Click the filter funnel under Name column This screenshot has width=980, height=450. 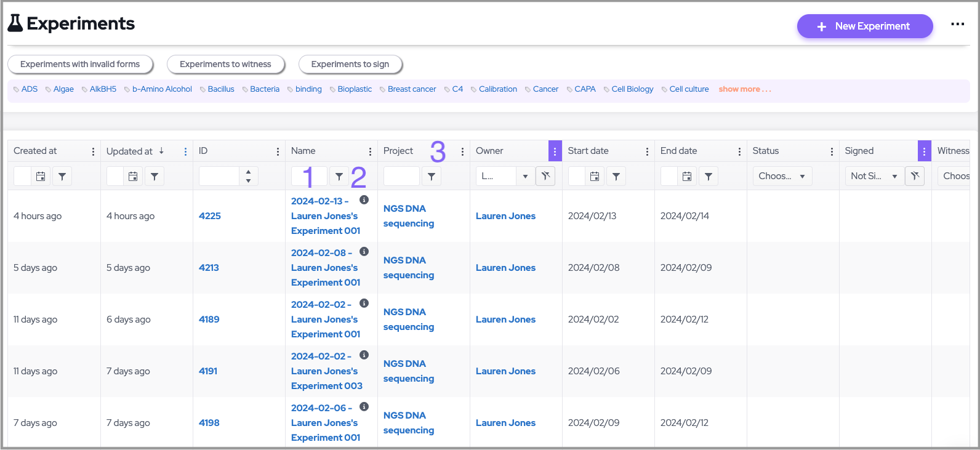click(339, 177)
